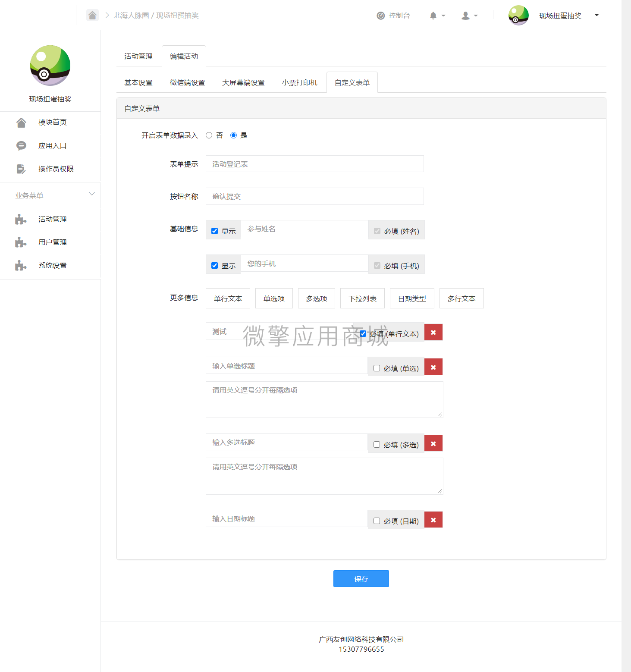Image resolution: width=631 pixels, height=672 pixels.
Task: Open the notification bell menu
Action: 433,16
